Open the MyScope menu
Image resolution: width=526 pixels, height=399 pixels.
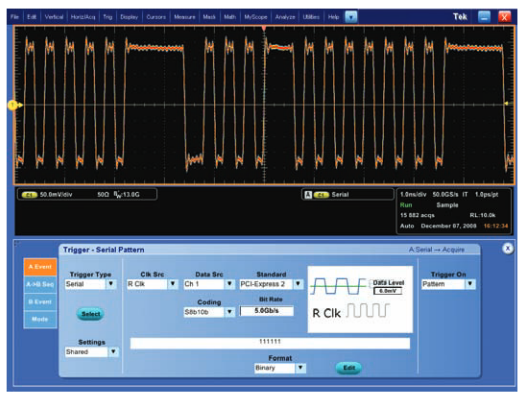[x=256, y=17]
